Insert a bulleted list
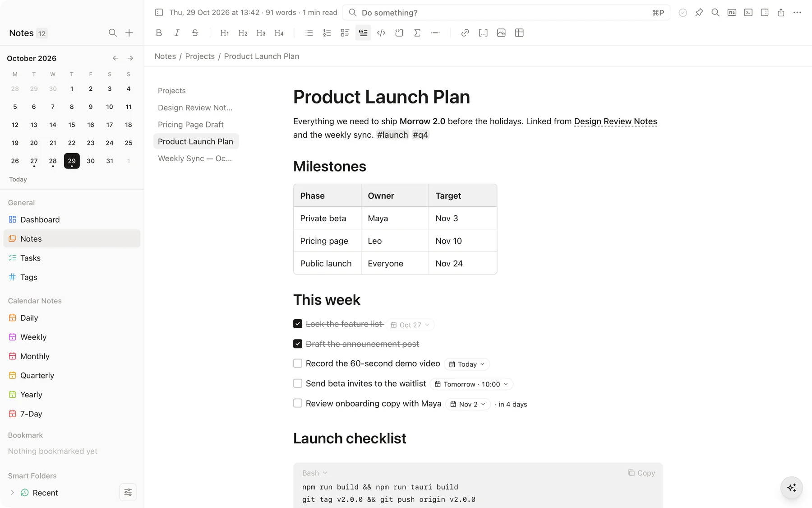Image resolution: width=812 pixels, height=508 pixels. tap(309, 33)
